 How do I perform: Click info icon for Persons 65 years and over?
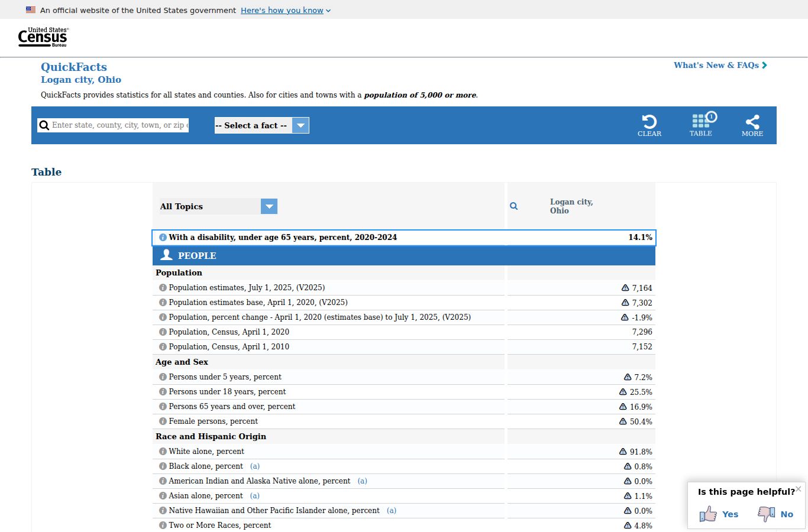163,407
